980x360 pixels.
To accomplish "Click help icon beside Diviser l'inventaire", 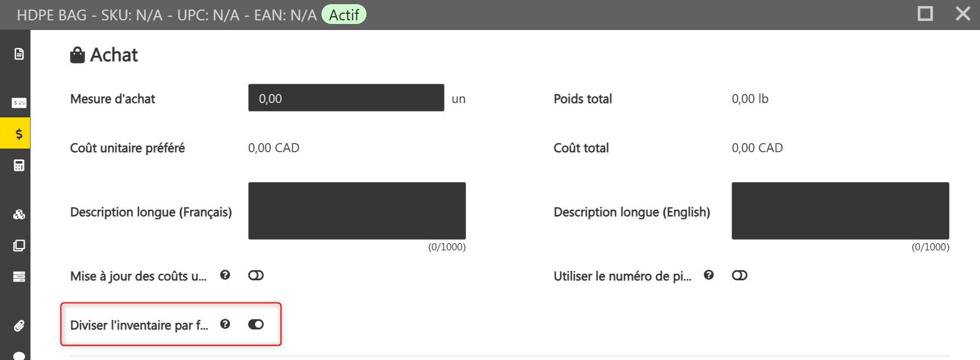I will pos(225,324).
